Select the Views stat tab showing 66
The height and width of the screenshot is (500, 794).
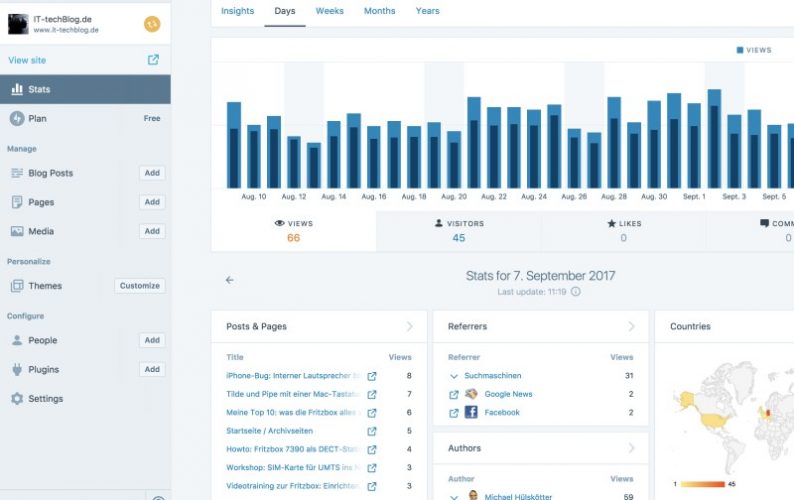[x=294, y=230]
